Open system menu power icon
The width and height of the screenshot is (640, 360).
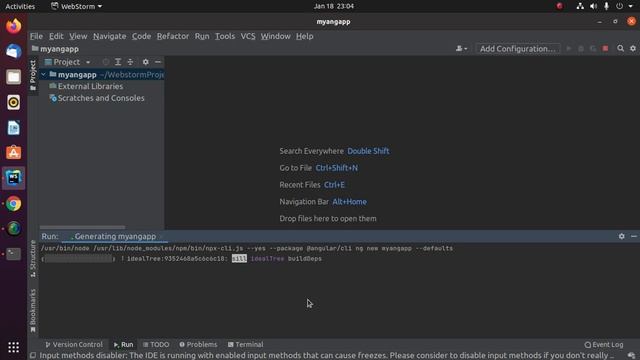tap(620, 6)
